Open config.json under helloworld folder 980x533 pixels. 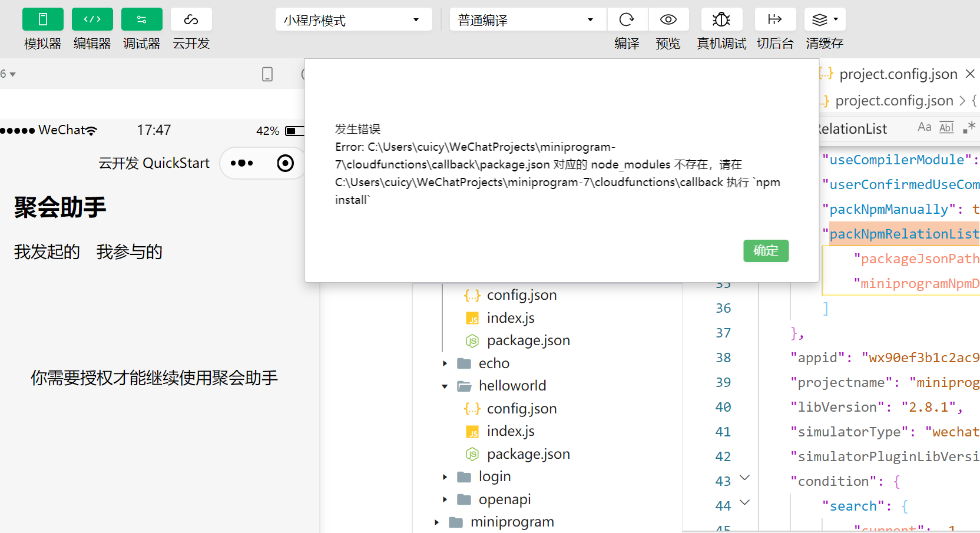[522, 409]
